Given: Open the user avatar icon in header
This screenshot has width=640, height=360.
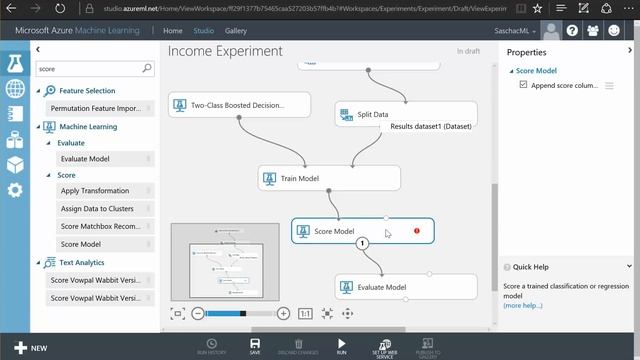Looking at the screenshot, I should [x=551, y=31].
